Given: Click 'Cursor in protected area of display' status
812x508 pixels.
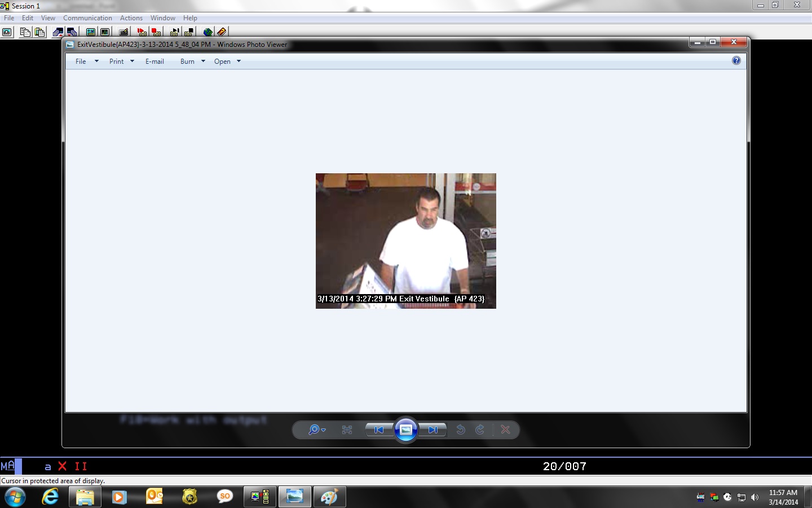Looking at the screenshot, I should [x=53, y=481].
